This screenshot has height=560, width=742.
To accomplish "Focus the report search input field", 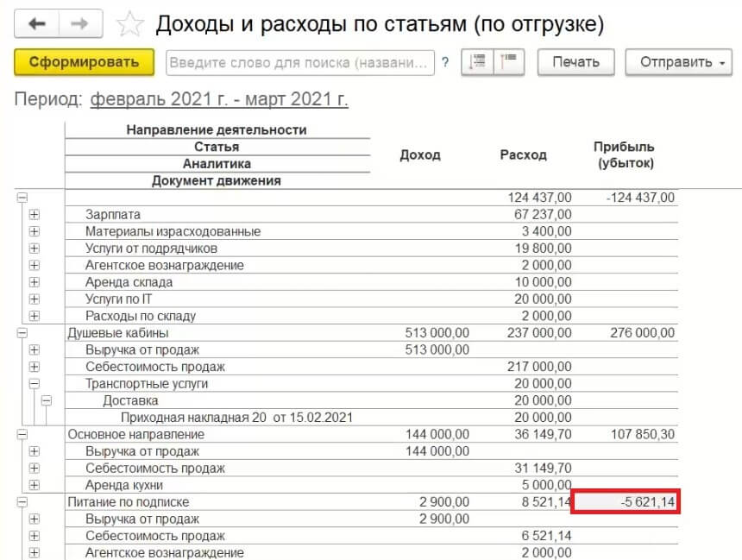I will pos(300,62).
